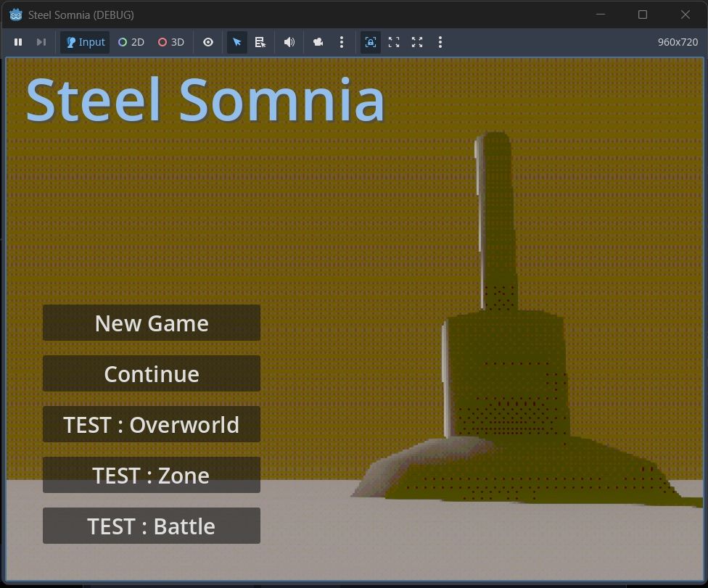This screenshot has height=588, width=708.
Task: Maximize the Steel Somnia window
Action: (643, 15)
